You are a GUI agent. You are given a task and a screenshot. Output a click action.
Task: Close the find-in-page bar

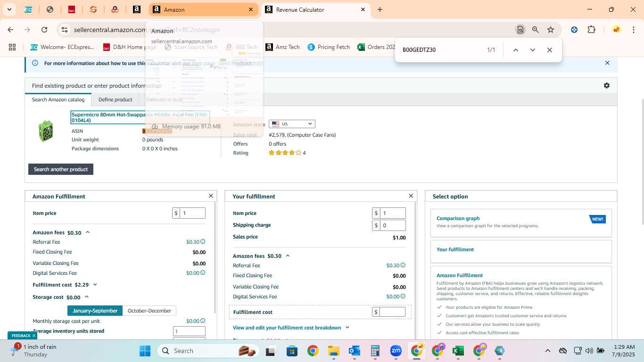click(550, 50)
